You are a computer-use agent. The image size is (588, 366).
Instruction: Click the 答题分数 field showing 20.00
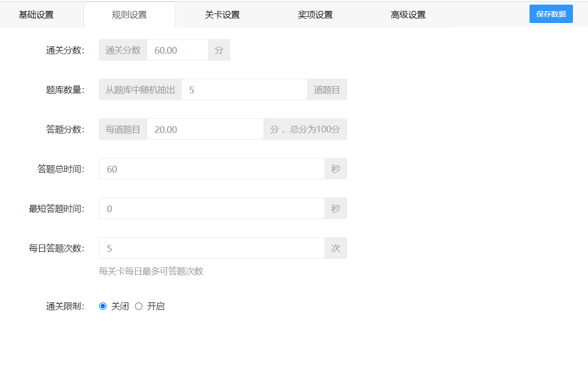(205, 129)
